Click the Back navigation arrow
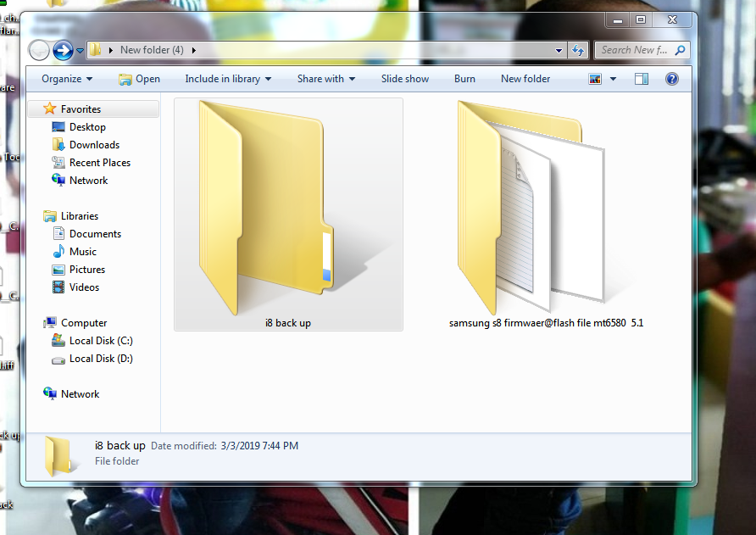The height and width of the screenshot is (535, 756). [39, 50]
